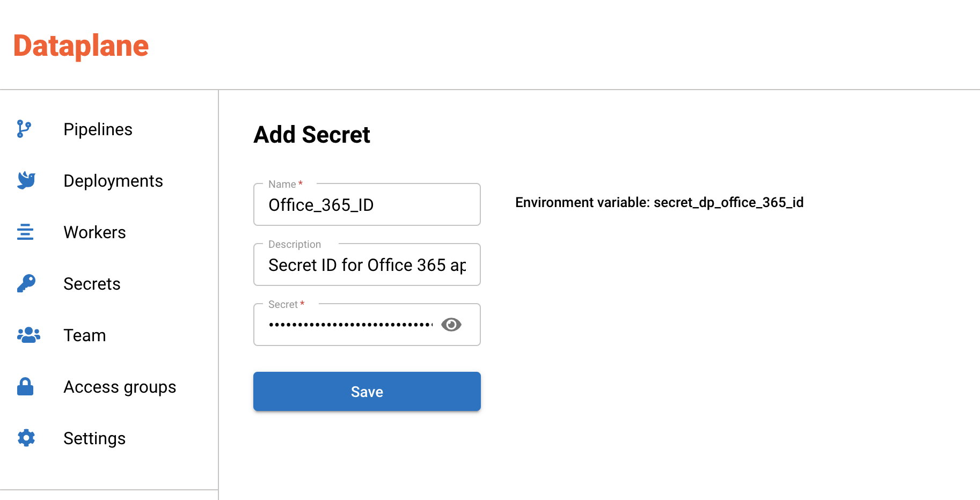
Task: Click the Dataplane logo
Action: (81, 45)
